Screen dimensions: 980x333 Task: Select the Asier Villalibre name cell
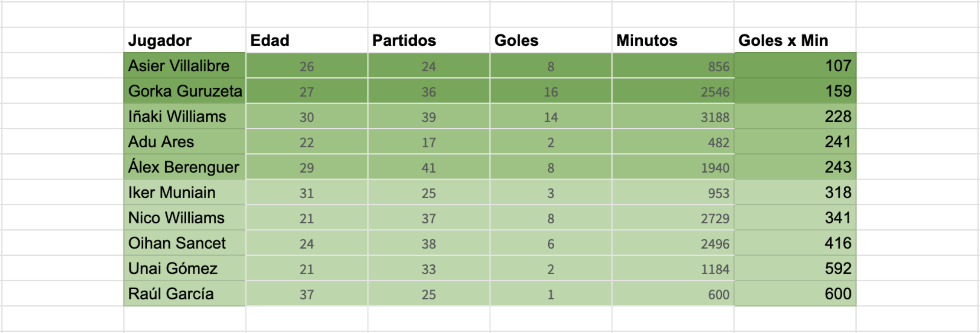tap(184, 66)
